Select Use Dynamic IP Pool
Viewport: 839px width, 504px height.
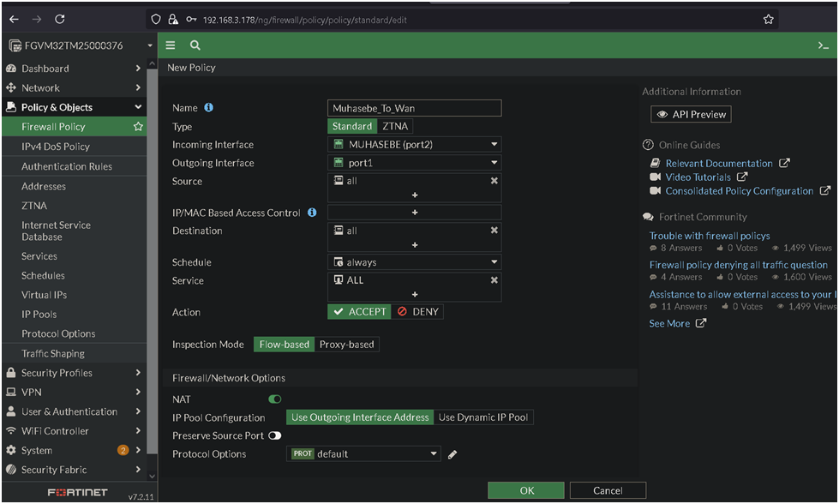coord(483,417)
